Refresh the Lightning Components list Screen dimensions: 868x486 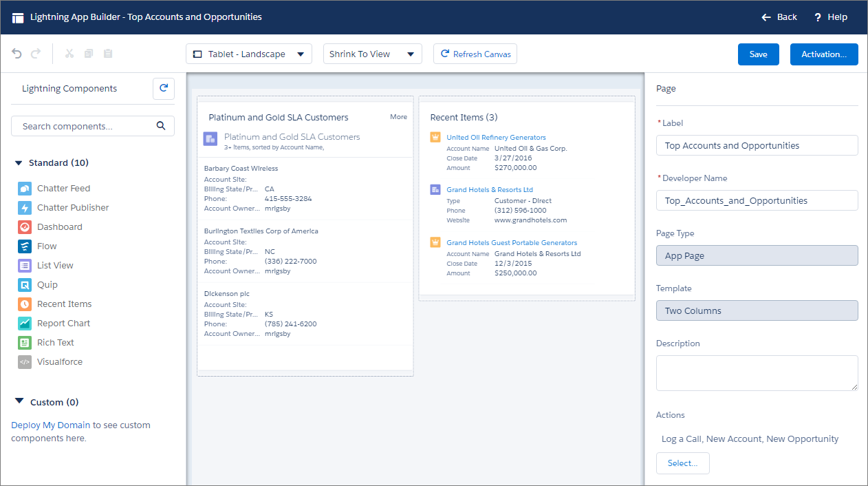point(164,88)
